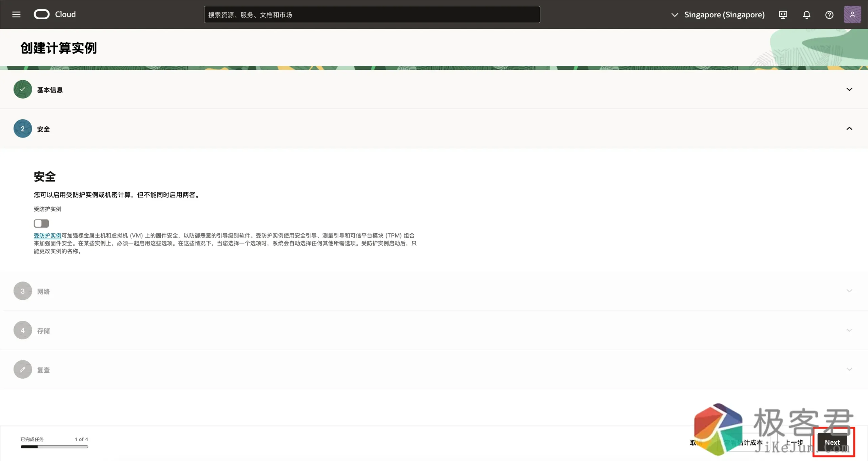868x461 pixels.
Task: Click the step 2 circle for 安全
Action: [x=23, y=129]
